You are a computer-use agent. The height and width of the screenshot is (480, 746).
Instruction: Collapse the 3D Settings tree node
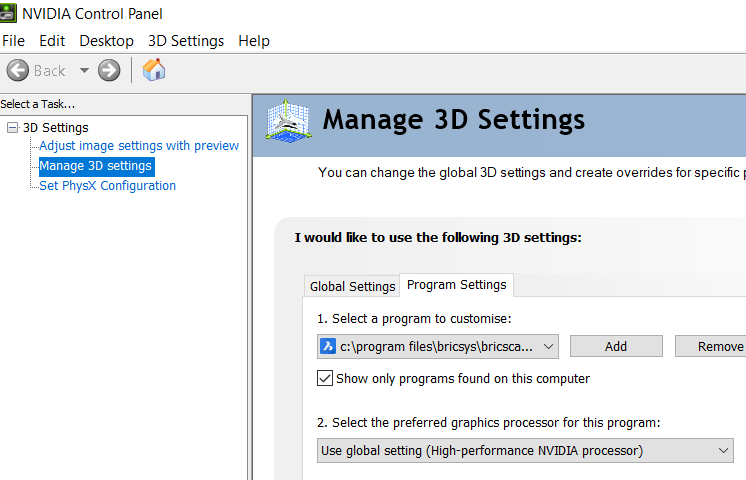tap(12, 128)
